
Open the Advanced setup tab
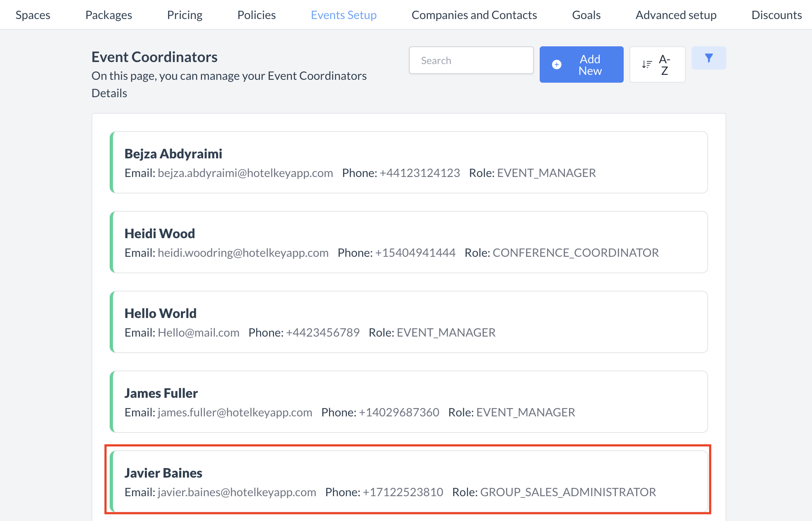(676, 14)
